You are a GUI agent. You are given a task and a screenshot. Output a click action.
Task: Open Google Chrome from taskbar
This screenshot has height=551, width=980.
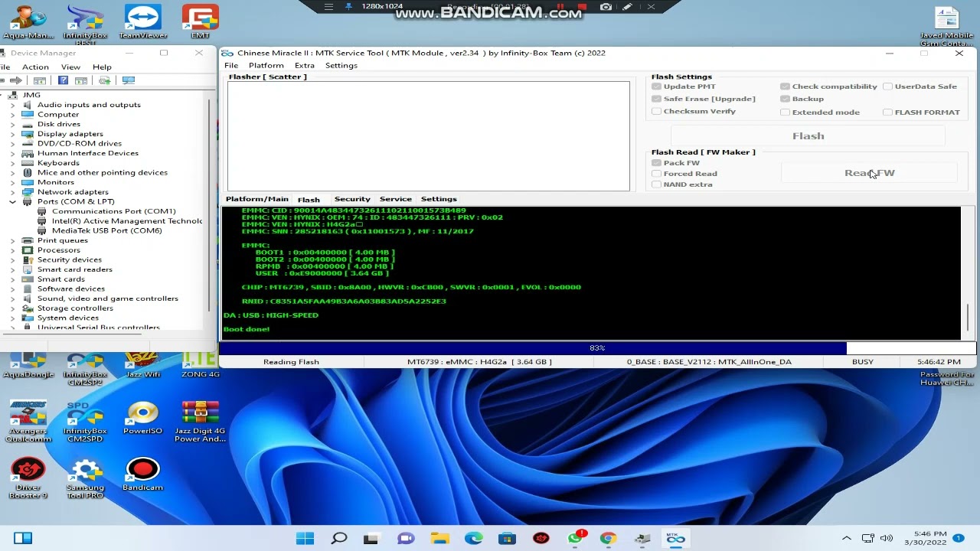(x=608, y=539)
